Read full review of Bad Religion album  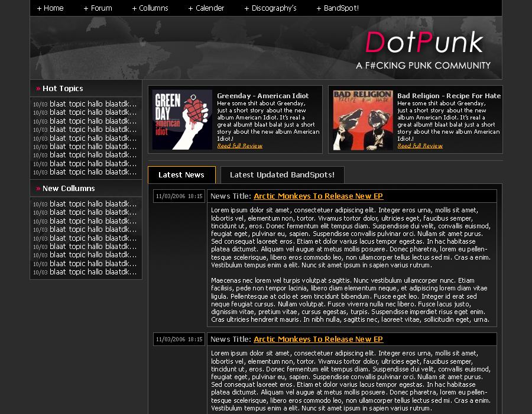point(420,146)
